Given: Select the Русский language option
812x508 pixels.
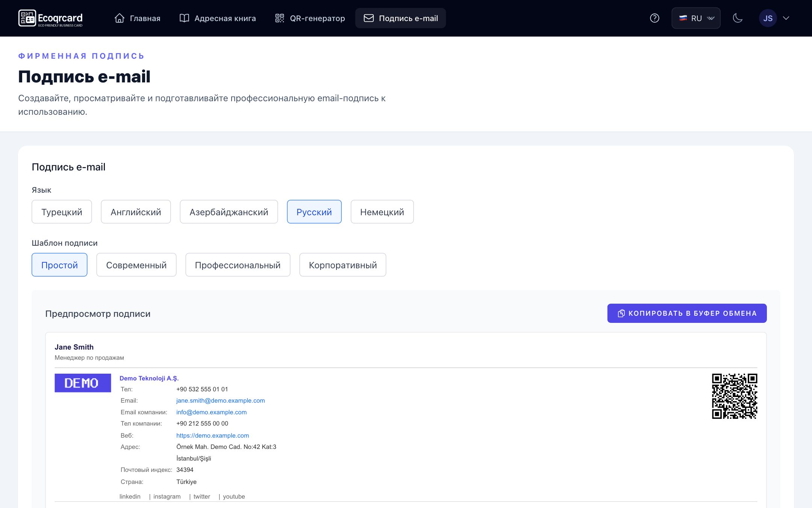Looking at the screenshot, I should pyautogui.click(x=314, y=212).
